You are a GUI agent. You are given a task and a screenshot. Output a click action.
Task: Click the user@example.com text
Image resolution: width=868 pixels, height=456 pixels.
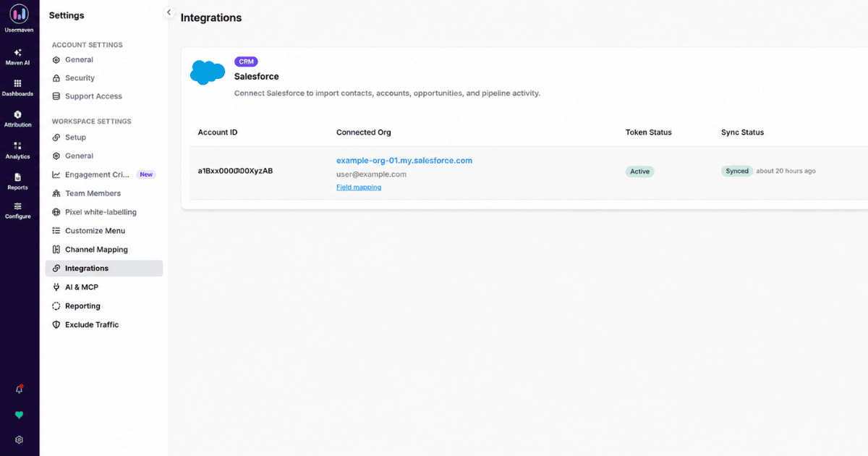pyautogui.click(x=372, y=174)
